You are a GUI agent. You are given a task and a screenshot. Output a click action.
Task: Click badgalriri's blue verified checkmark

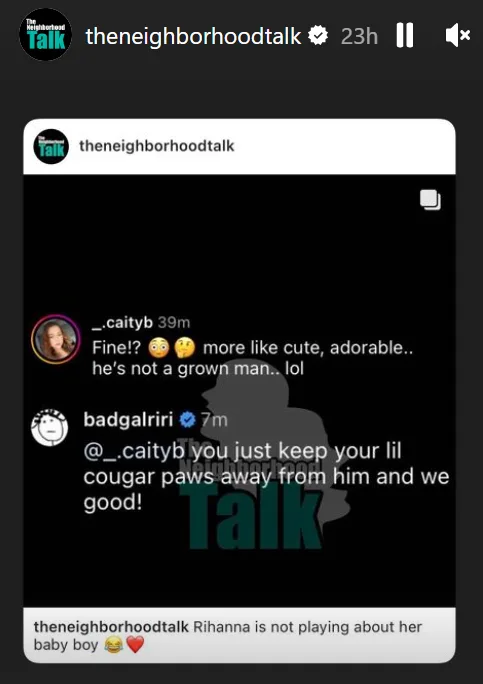pyautogui.click(x=188, y=420)
